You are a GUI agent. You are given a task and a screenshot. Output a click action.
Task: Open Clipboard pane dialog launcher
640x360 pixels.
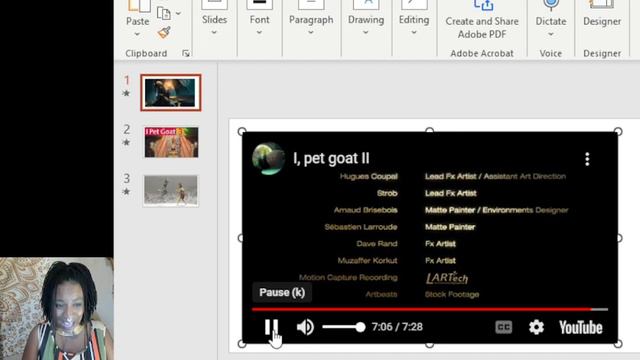click(186, 53)
